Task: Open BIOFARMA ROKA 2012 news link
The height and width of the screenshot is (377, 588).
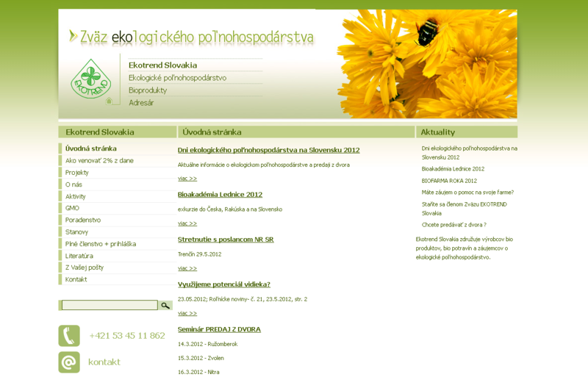Action: coord(449,181)
